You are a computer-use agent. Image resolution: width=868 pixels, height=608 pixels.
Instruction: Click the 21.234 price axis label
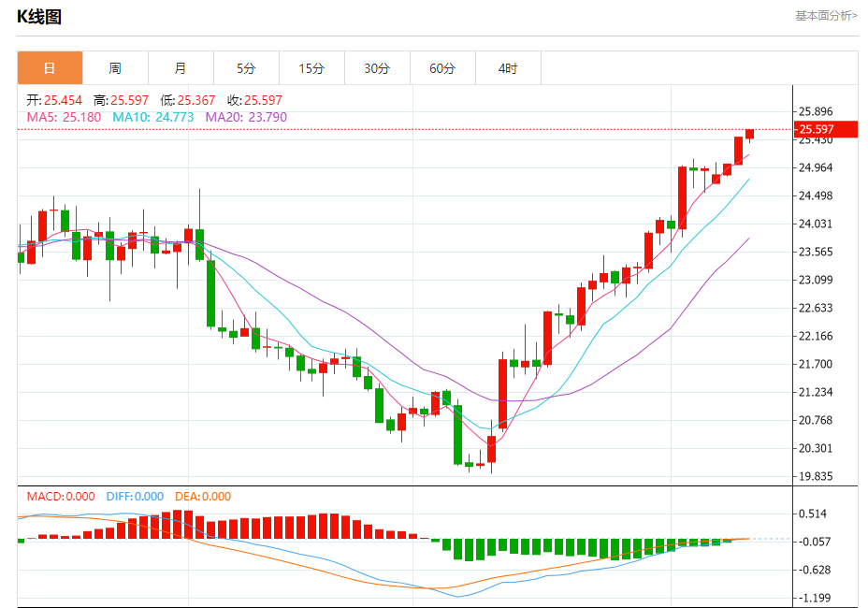pyautogui.click(x=816, y=392)
